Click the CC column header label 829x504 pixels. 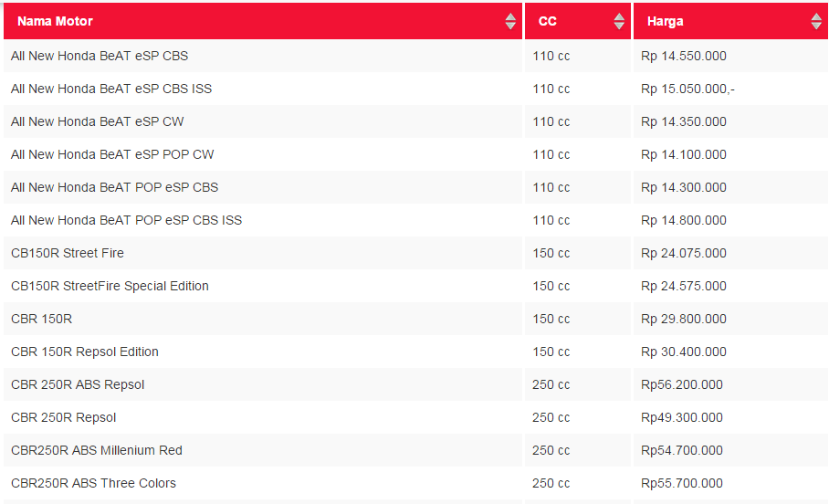click(x=547, y=21)
